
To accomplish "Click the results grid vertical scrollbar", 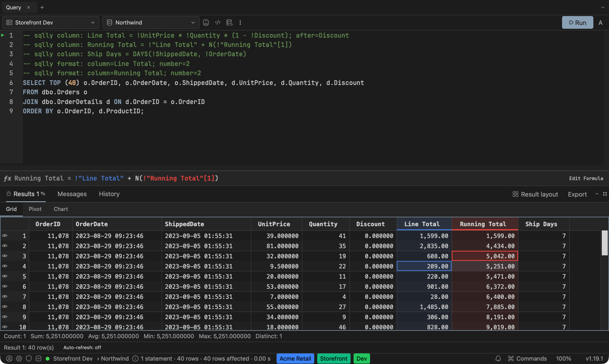I will (604, 243).
